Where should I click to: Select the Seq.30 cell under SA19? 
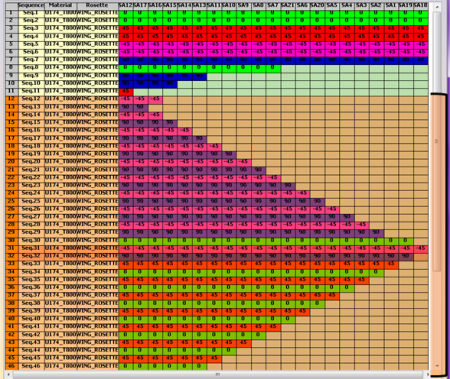pos(406,241)
